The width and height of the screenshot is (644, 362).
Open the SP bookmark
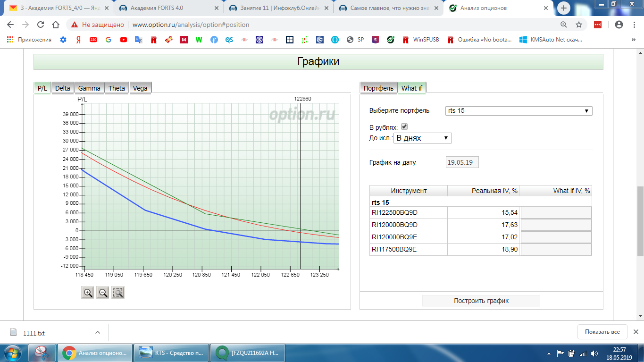point(355,40)
